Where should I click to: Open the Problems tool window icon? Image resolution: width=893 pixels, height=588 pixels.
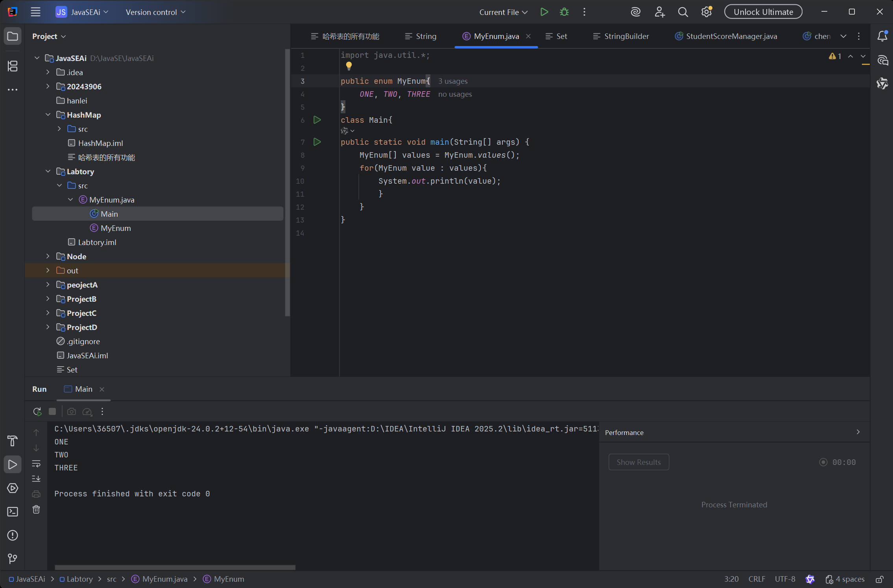coord(13,535)
